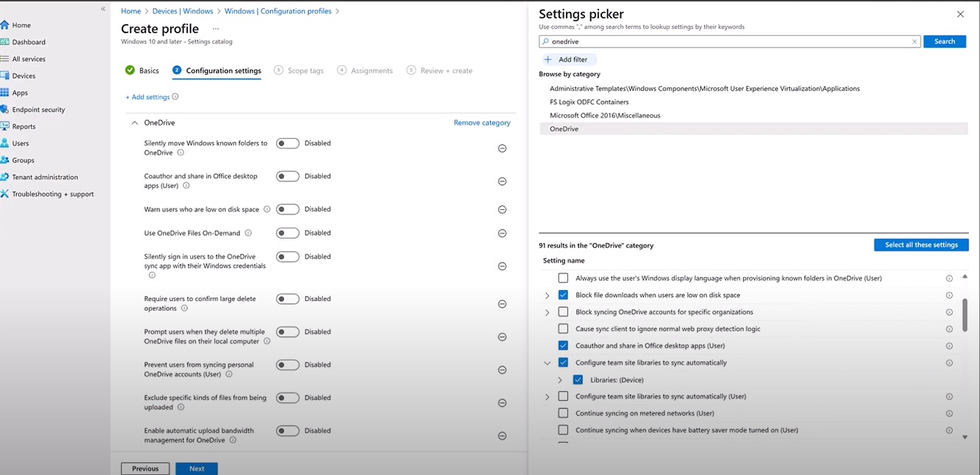This screenshot has height=475, width=980.
Task: Expand Configure team site libraries to sync automatically (User)
Action: point(547,396)
